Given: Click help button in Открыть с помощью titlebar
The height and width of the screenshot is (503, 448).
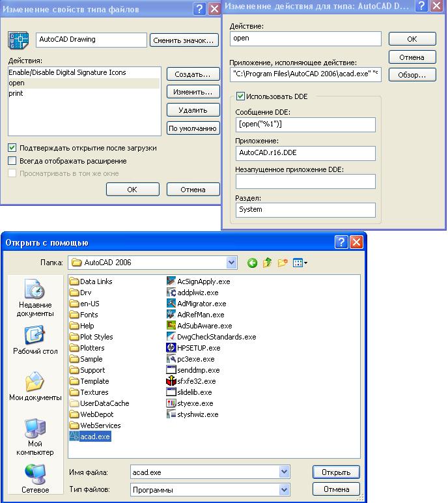Looking at the screenshot, I should (x=341, y=242).
